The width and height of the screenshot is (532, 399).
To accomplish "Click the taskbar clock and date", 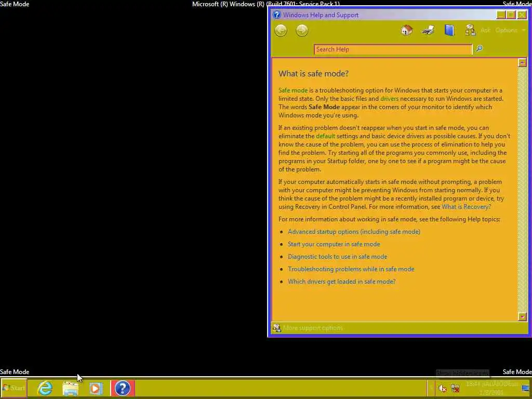I will (491, 388).
